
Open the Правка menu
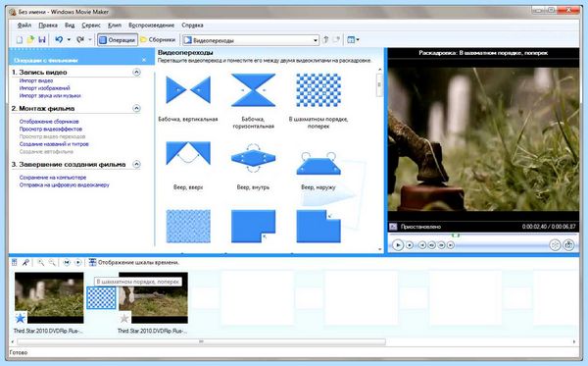point(48,26)
